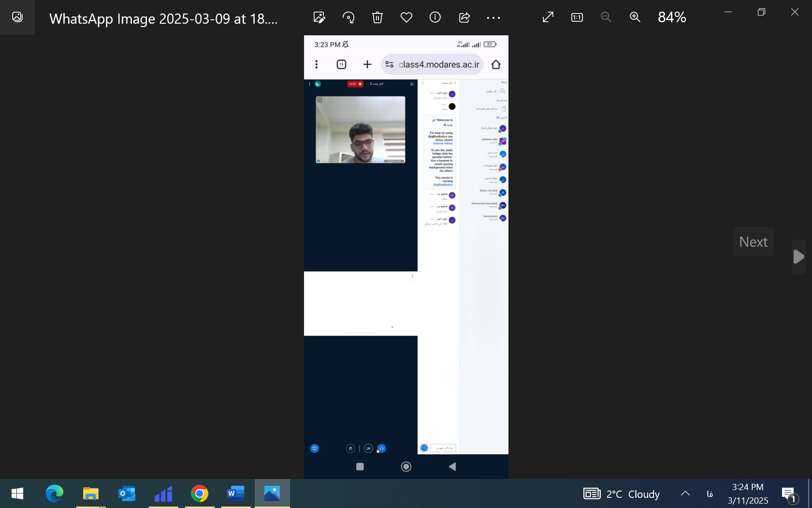This screenshot has width=812, height=508.
Task: Click the zoom out magnifier
Action: tap(606, 17)
